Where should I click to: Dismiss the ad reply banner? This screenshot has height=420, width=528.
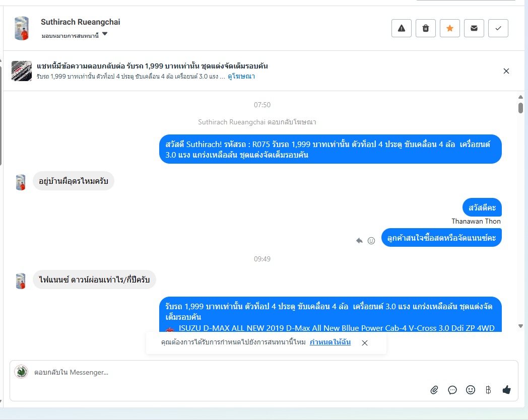[x=506, y=71]
